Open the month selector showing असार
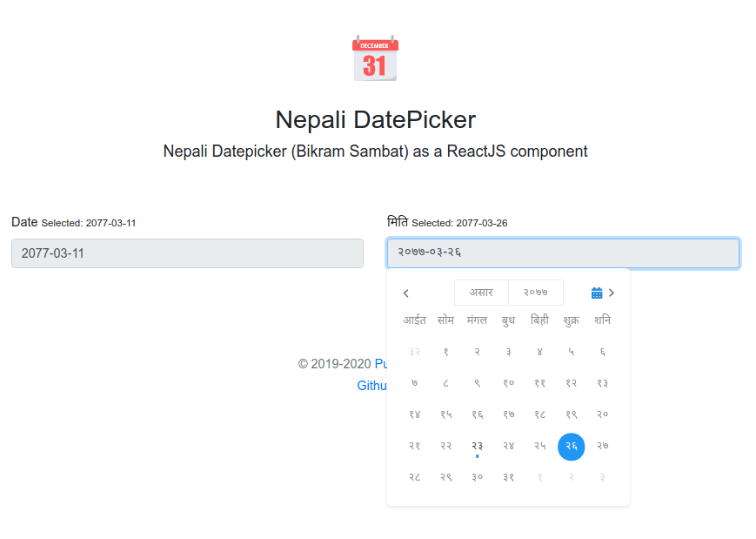The width and height of the screenshot is (756, 539). click(481, 293)
